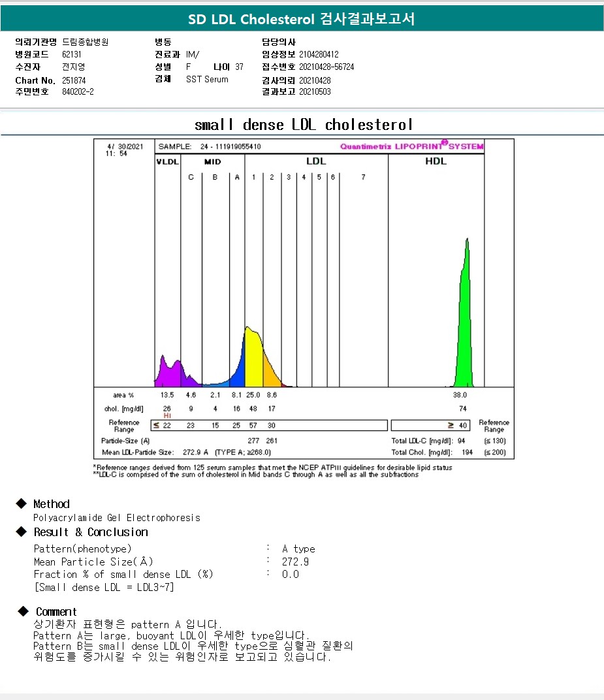Click VLDL reference range '≤ 22'
Screen dimensions: 604x700
[x=162, y=426]
